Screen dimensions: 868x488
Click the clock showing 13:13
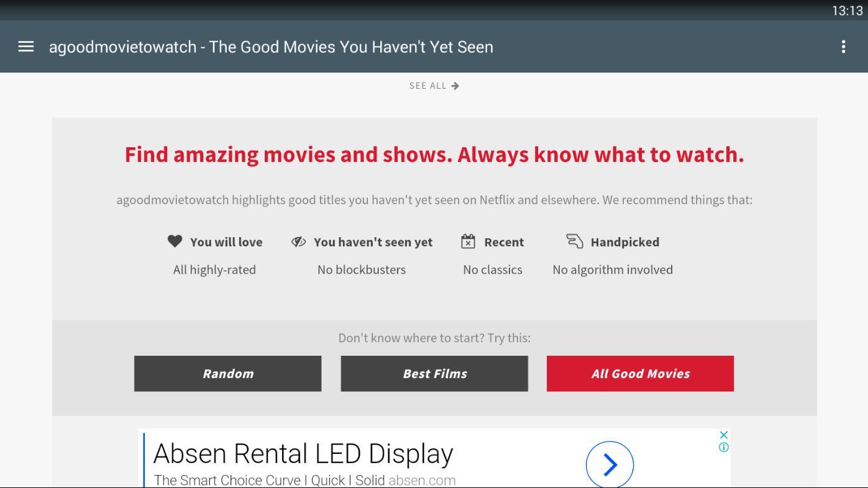847,11
